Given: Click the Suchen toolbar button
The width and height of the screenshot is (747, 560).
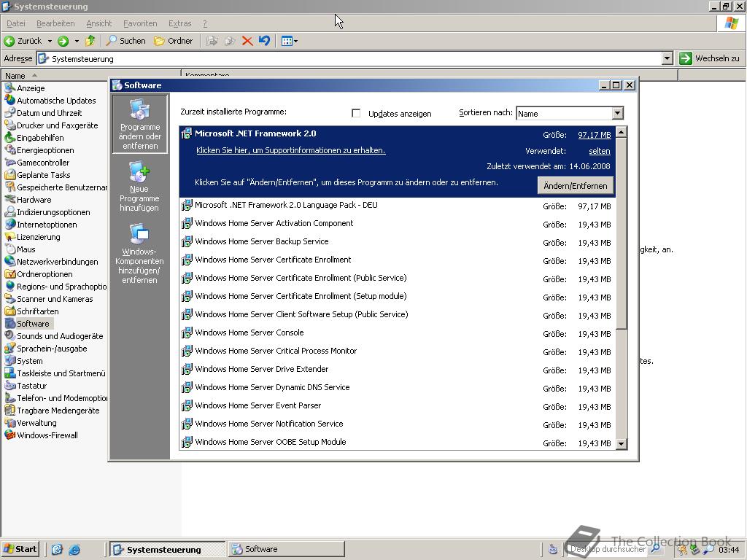Looking at the screenshot, I should pos(125,41).
